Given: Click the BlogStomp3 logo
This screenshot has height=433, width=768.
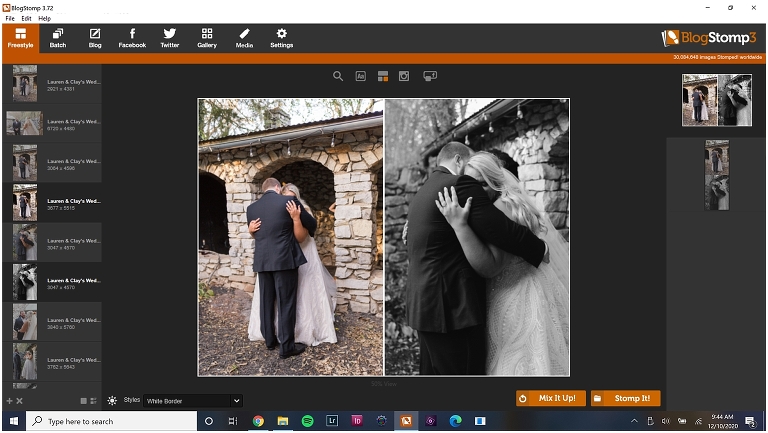Looking at the screenshot, I should 709,38.
